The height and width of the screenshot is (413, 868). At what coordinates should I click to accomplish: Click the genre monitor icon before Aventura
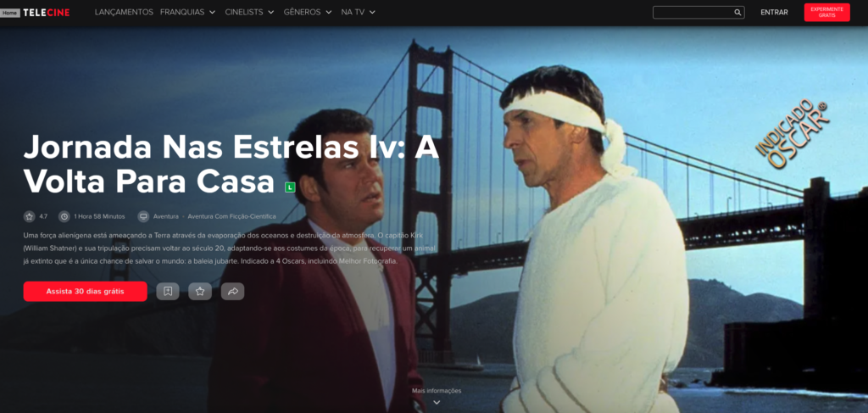[x=143, y=216]
